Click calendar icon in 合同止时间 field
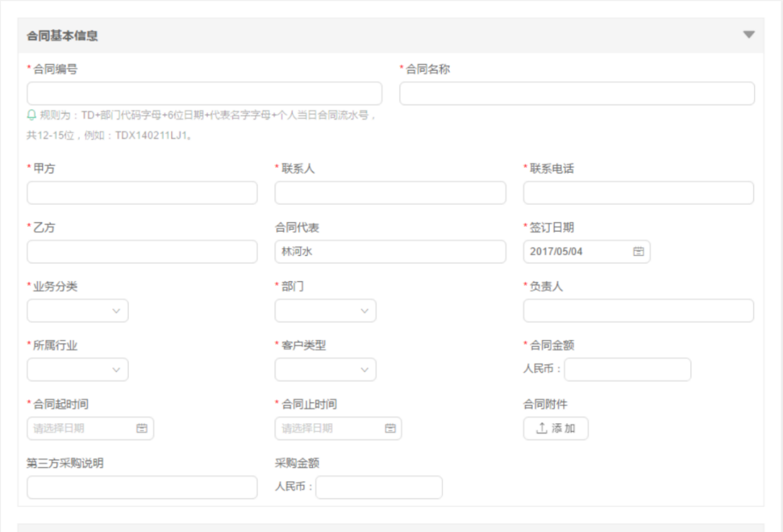The image size is (783, 532). pos(390,428)
